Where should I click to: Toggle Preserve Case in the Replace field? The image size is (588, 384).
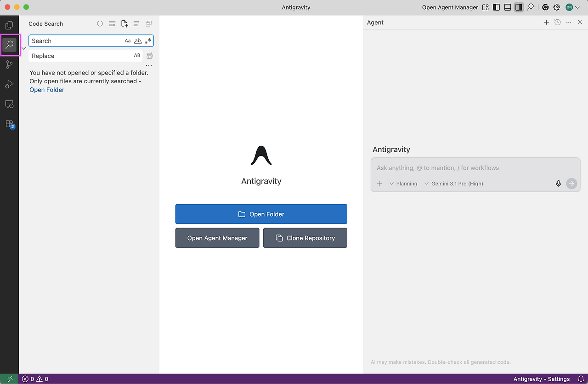pyautogui.click(x=137, y=56)
